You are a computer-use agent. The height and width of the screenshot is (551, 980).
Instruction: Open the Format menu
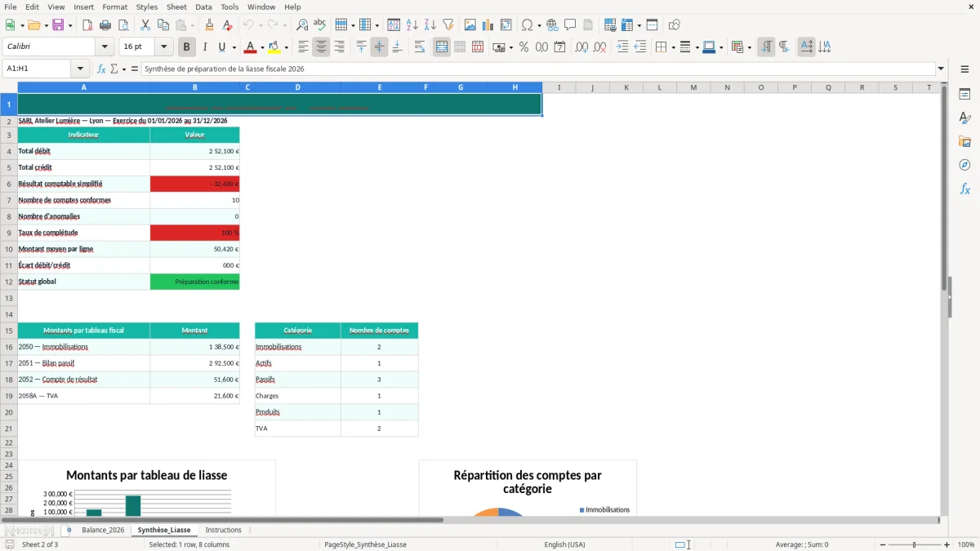[x=114, y=7]
